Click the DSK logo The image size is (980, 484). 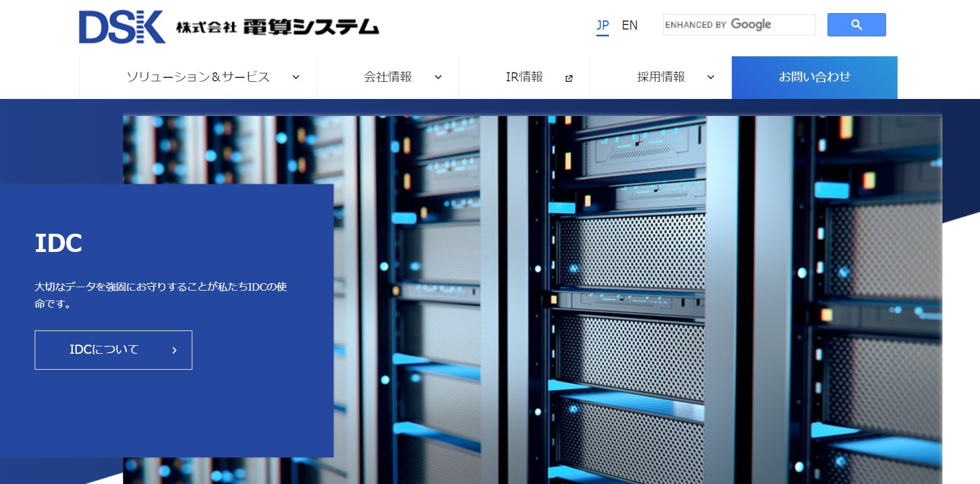point(122,26)
